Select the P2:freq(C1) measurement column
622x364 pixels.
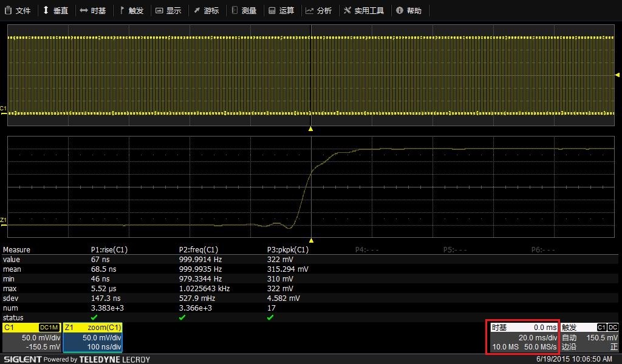tap(199, 250)
